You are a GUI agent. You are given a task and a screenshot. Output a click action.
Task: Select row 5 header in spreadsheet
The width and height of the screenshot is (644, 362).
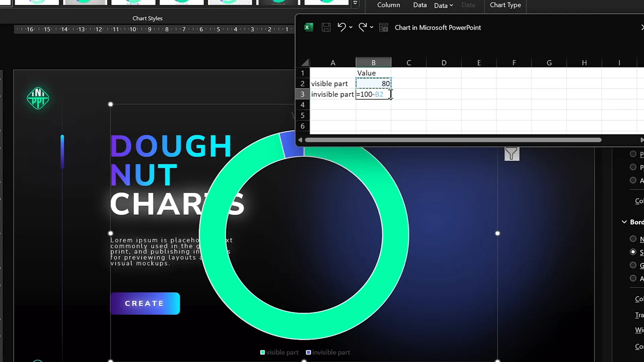pos(303,115)
